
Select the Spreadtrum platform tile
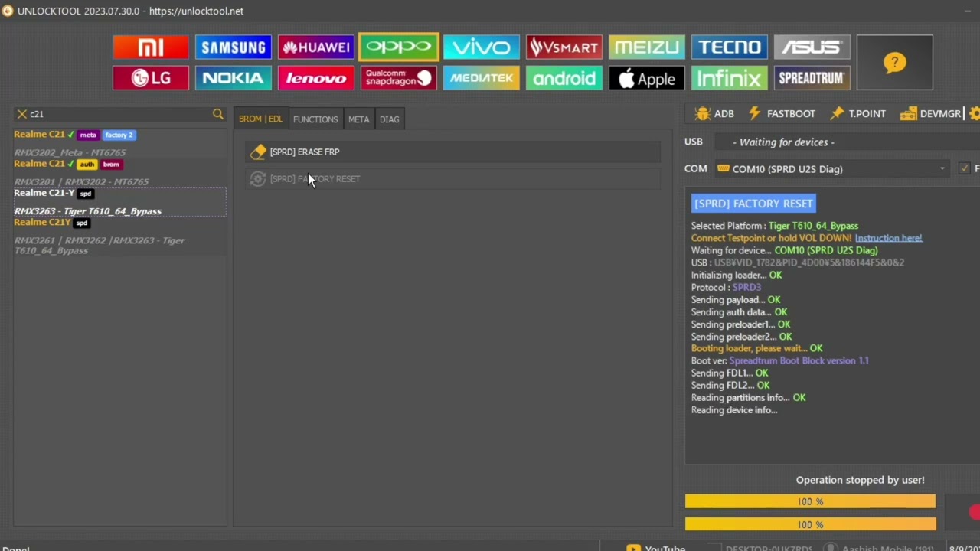point(812,78)
